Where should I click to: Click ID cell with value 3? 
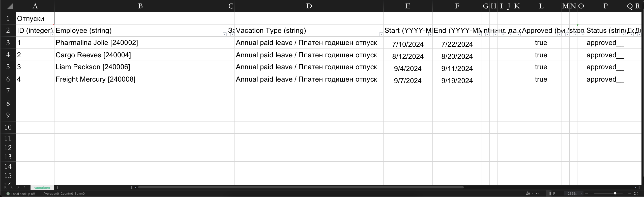(35, 67)
